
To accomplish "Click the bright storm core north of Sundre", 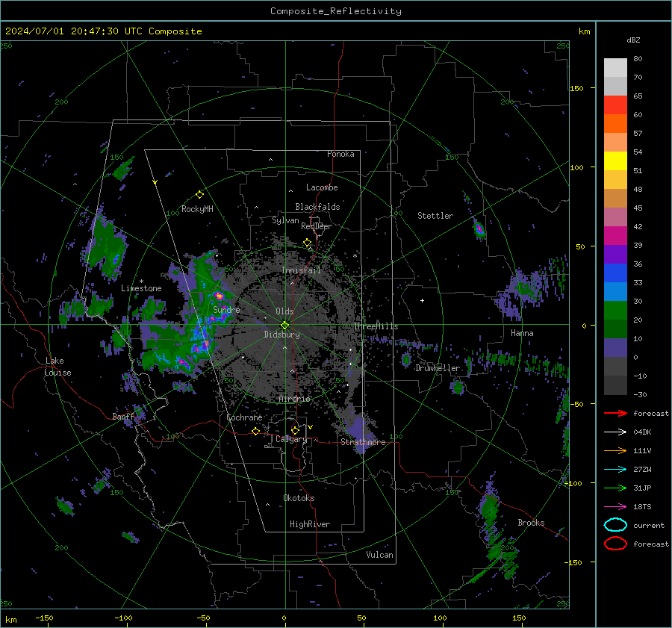I will 219,296.
